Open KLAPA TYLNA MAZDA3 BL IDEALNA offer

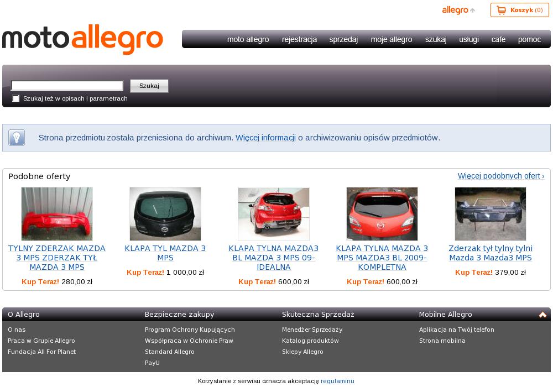(274, 258)
